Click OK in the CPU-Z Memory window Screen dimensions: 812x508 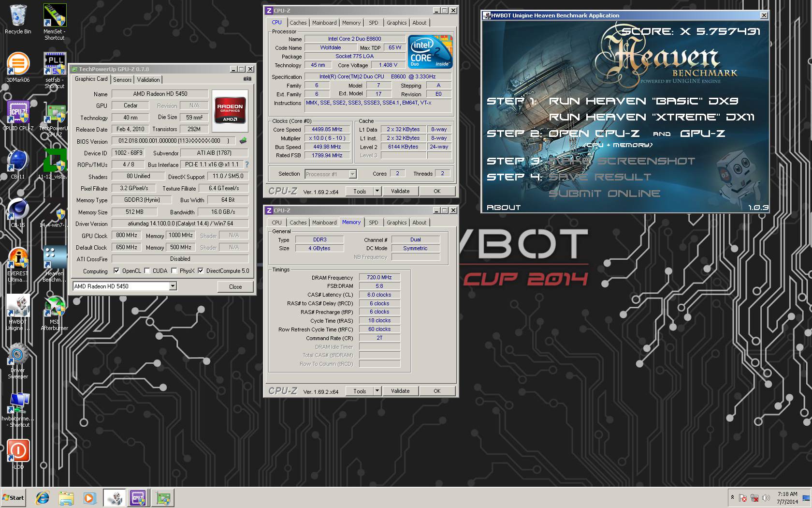(x=437, y=391)
